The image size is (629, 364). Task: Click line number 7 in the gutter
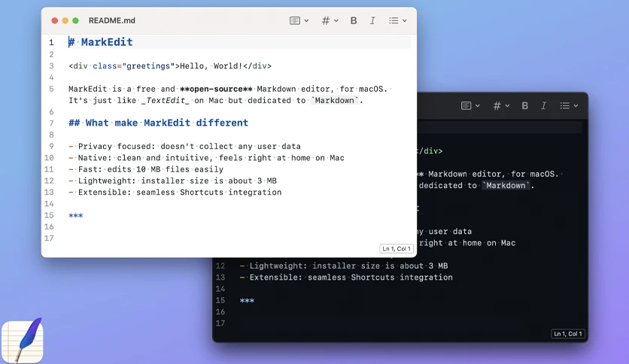click(51, 123)
